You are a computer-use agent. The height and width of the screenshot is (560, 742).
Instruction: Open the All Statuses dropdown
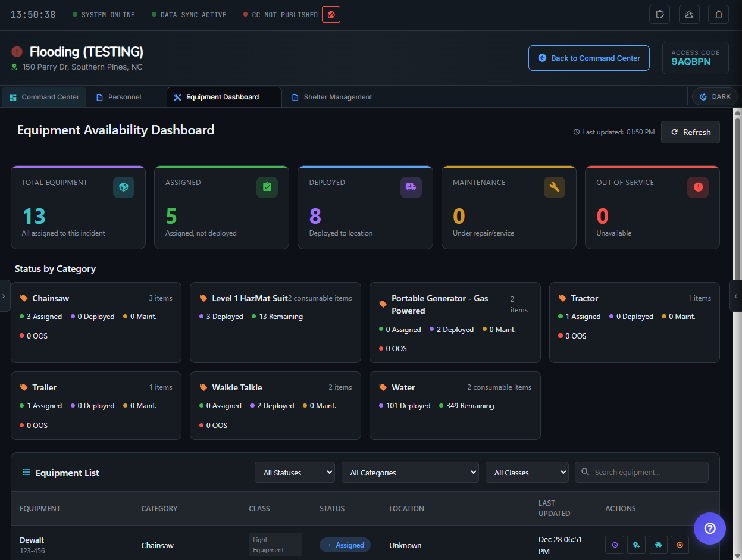click(x=295, y=472)
